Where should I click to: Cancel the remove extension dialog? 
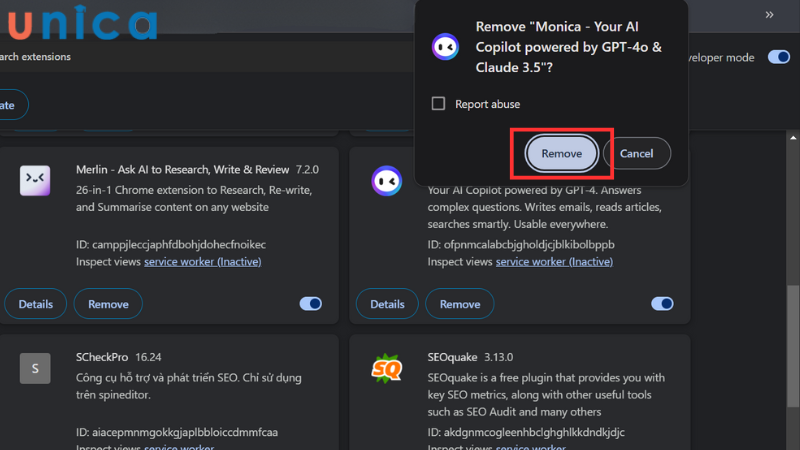point(636,153)
